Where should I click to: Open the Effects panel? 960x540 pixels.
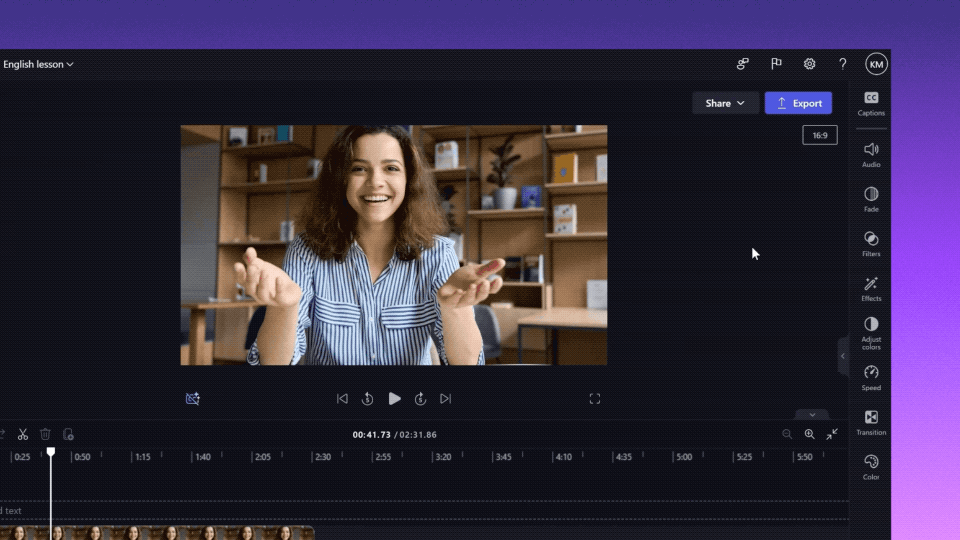pyautogui.click(x=871, y=288)
